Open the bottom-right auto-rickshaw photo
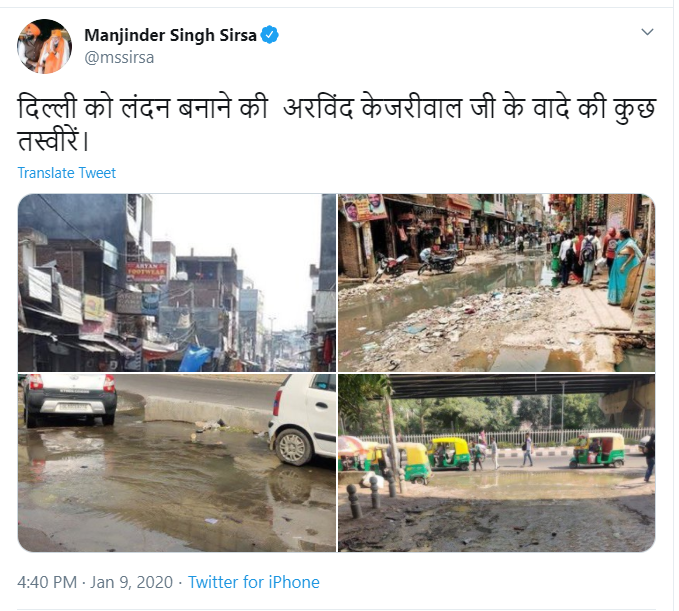The image size is (679, 611). tap(496, 463)
